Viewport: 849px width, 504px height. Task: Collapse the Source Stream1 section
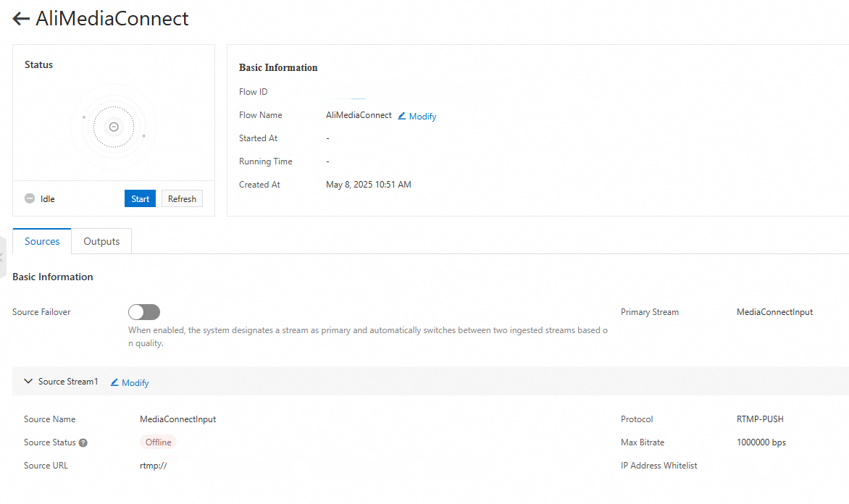(x=28, y=381)
